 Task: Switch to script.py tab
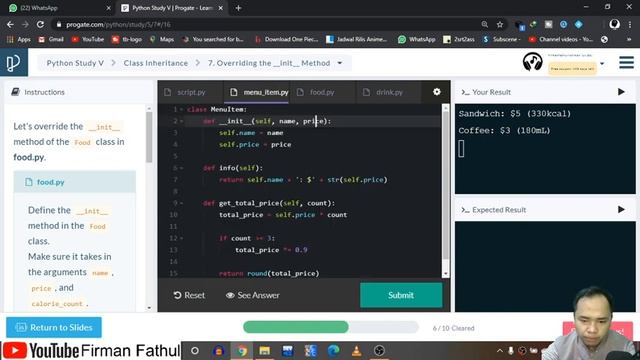tap(191, 92)
